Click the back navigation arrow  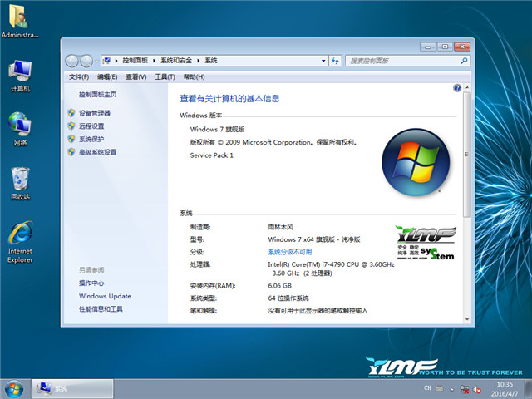click(72, 61)
